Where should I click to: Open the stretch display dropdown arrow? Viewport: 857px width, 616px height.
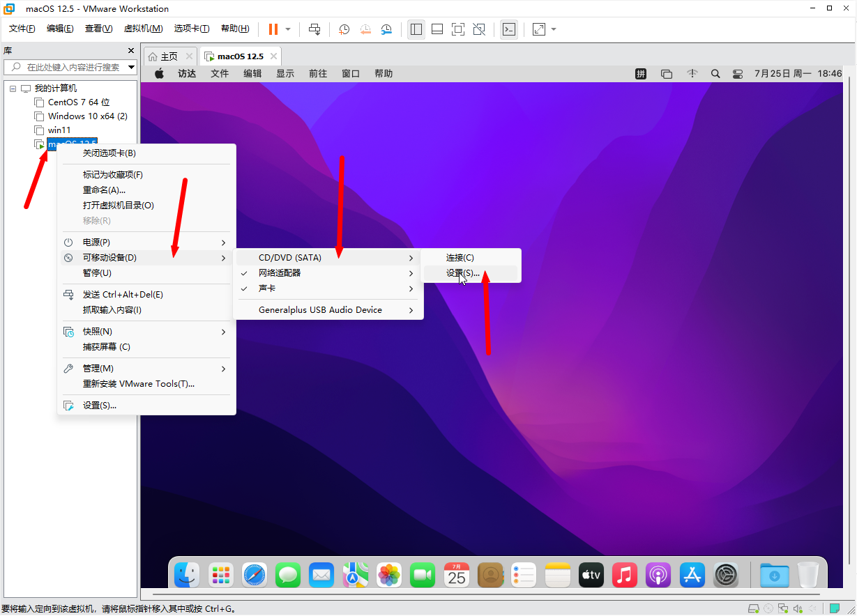coord(554,29)
